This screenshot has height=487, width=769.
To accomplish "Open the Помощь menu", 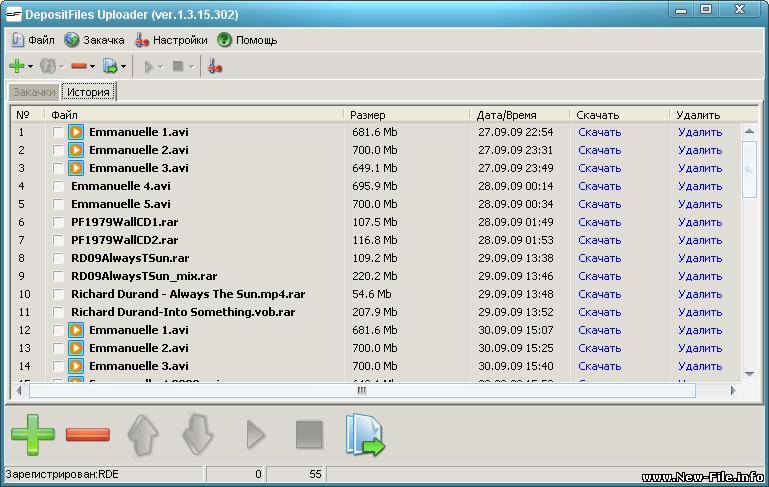I will (x=247, y=40).
